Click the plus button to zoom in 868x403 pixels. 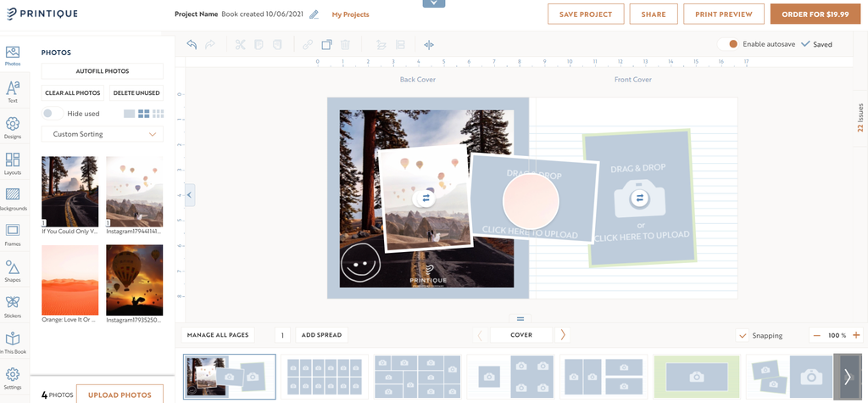coord(856,335)
